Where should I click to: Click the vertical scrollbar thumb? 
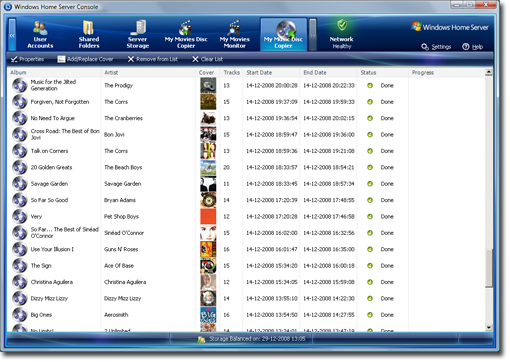(488, 268)
